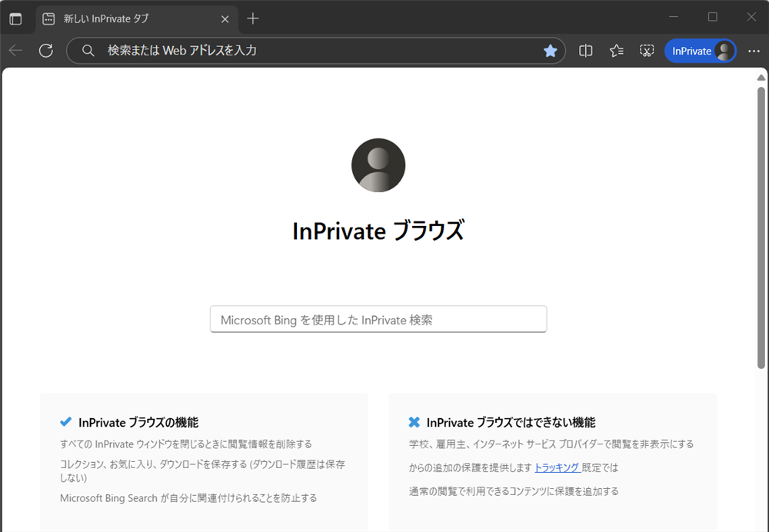Click the Microsoft Bing InPrivate search box

pos(378,319)
